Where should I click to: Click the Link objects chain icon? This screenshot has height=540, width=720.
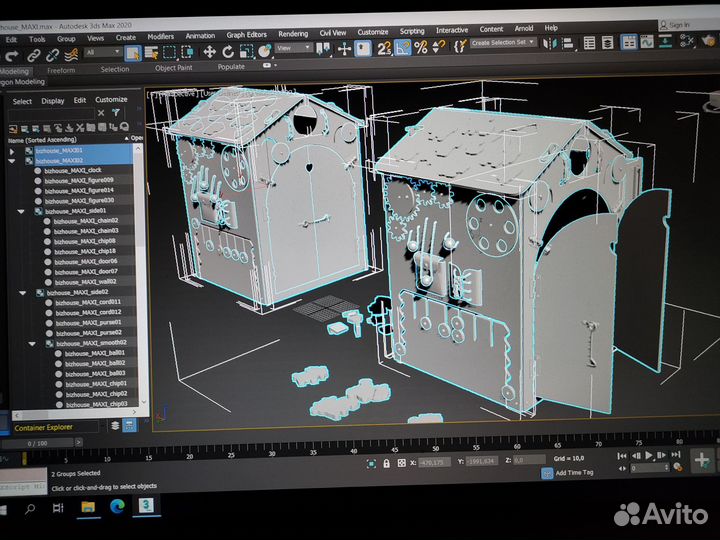33,54
